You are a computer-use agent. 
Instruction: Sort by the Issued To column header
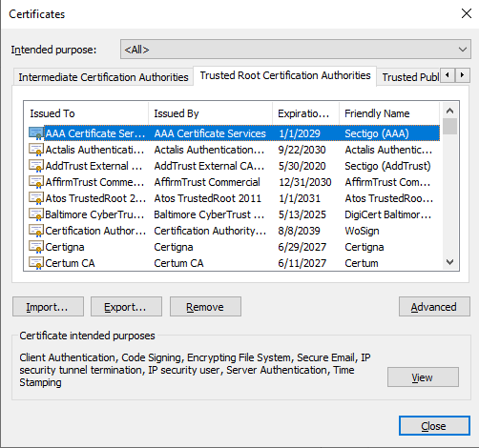(x=86, y=113)
